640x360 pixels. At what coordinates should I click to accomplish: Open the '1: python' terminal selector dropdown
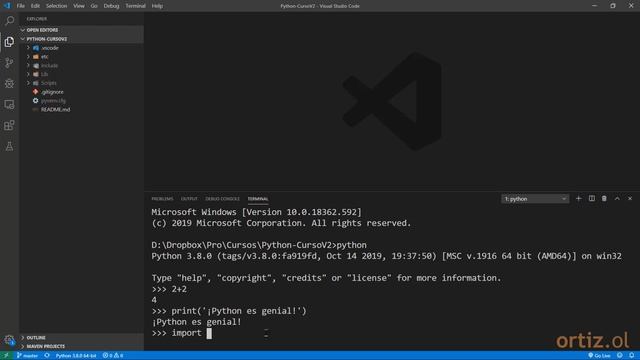(x=535, y=199)
